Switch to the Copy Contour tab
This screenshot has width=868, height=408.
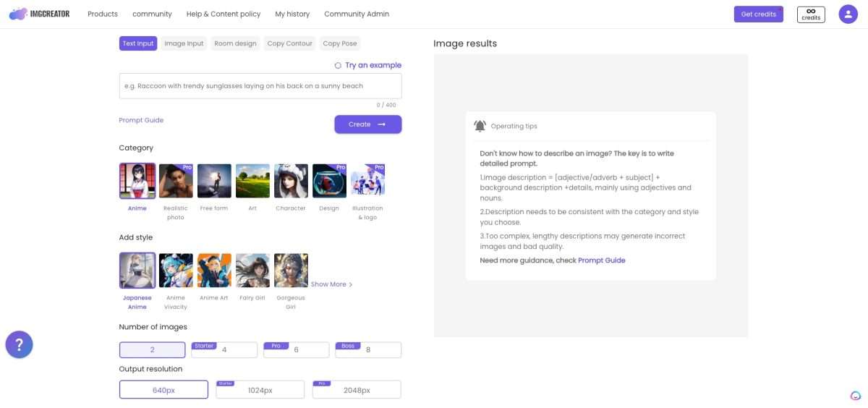[289, 43]
